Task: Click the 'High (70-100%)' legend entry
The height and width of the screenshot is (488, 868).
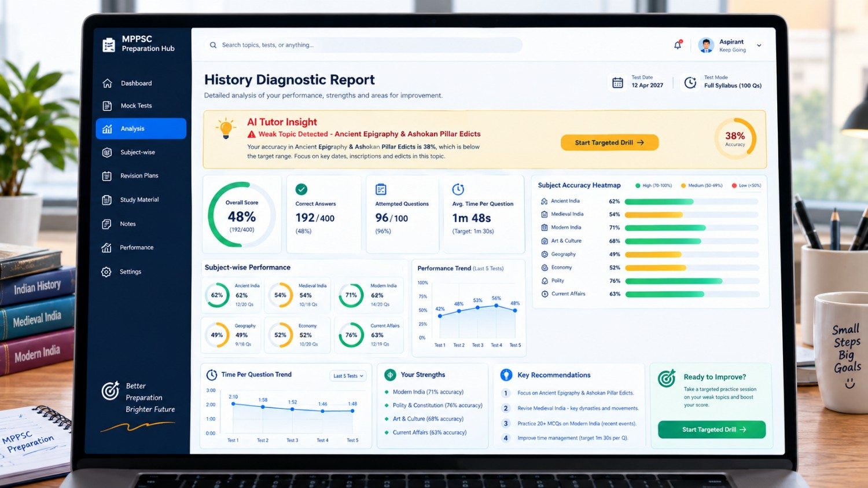Action: click(x=654, y=186)
